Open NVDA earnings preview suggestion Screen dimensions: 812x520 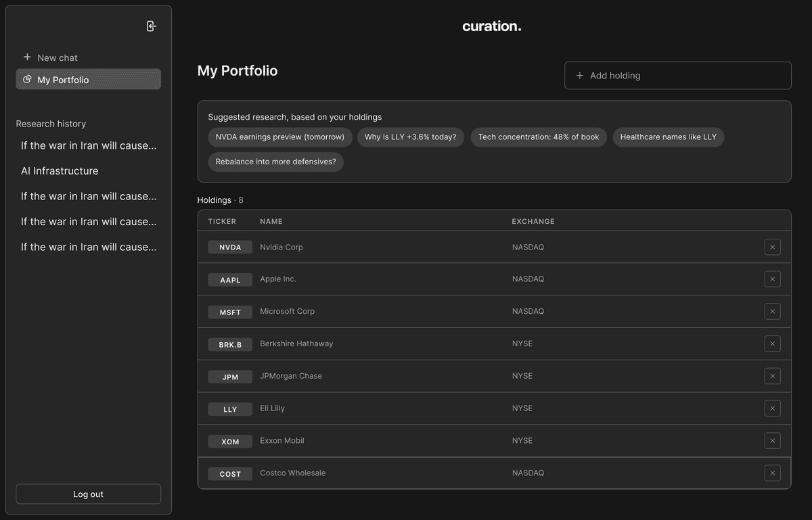click(x=280, y=137)
